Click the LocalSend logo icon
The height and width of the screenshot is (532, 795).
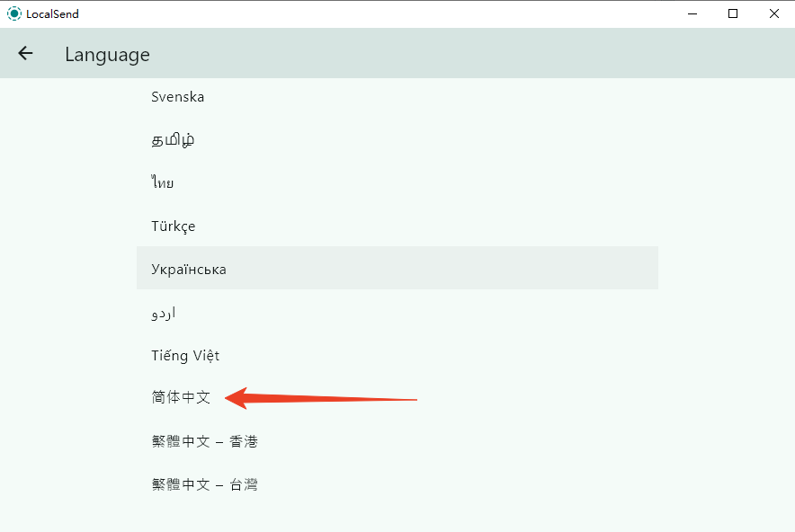pyautogui.click(x=13, y=13)
